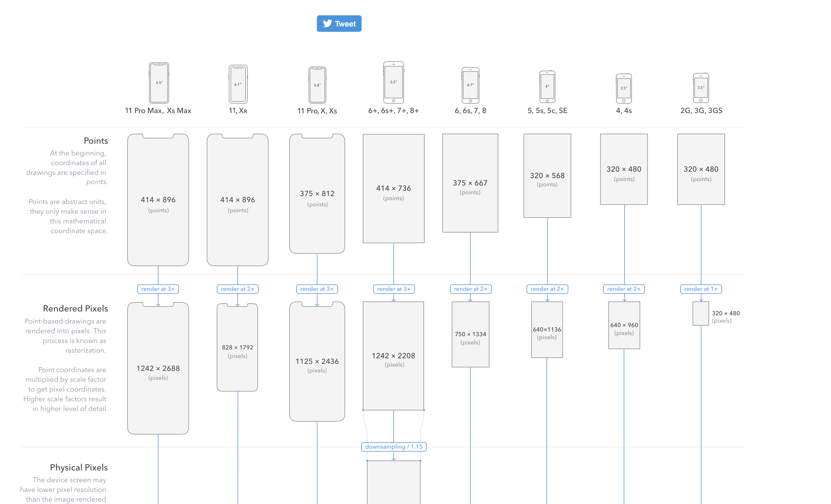Click the "320 × 568" points screen
Image resolution: width=831 pixels, height=504 pixels.
(547, 176)
